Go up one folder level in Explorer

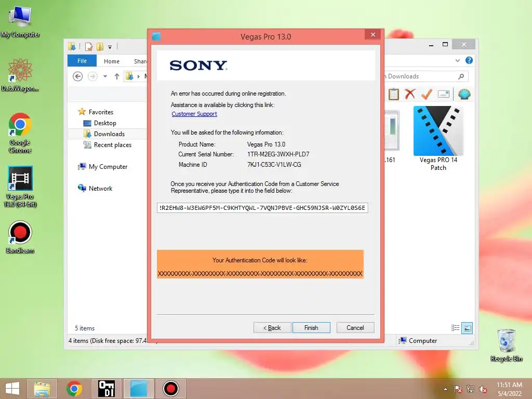[x=117, y=76]
